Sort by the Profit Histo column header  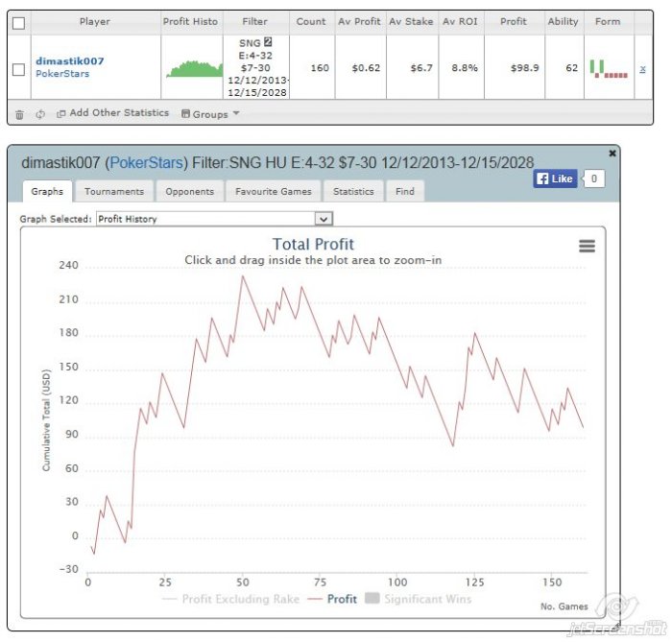pos(190,21)
